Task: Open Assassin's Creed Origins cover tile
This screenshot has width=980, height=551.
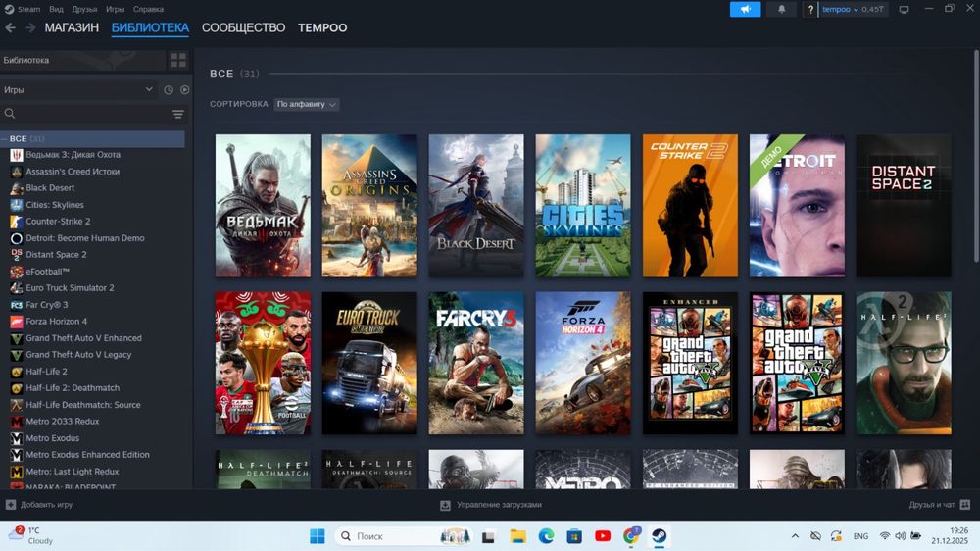Action: 369,206
